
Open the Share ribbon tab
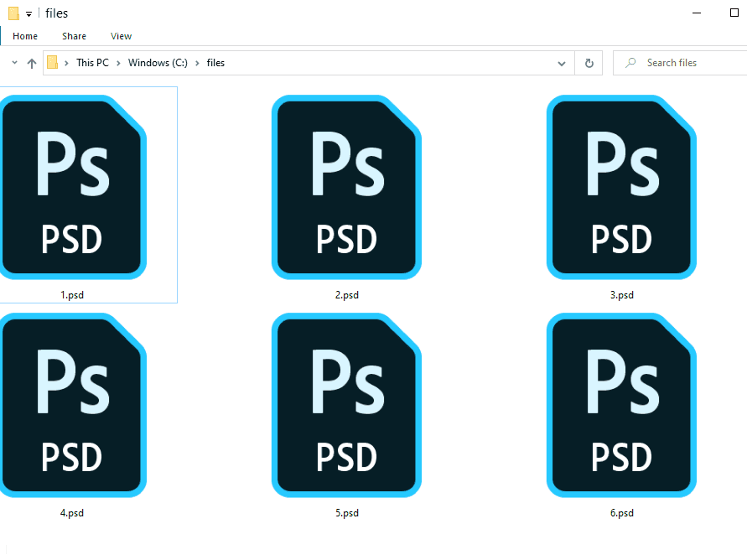pyautogui.click(x=74, y=36)
